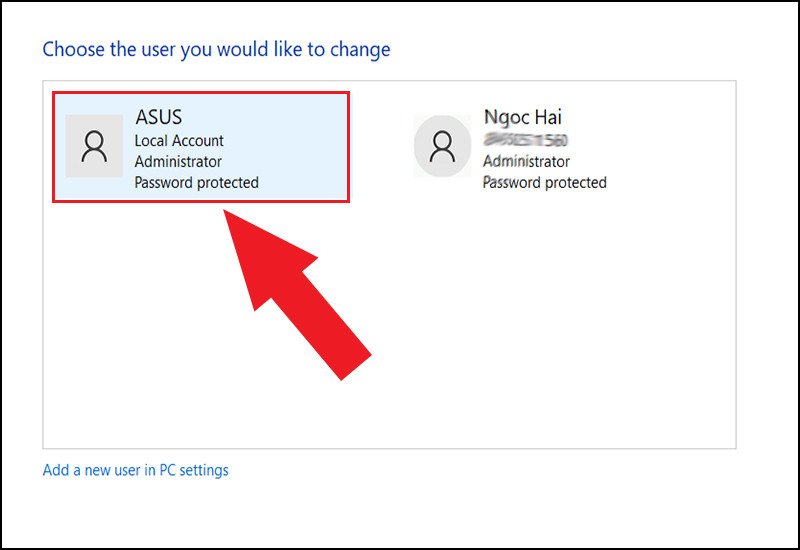
Task: Click the person silhouette inside ASUS avatar
Action: pos(94,147)
